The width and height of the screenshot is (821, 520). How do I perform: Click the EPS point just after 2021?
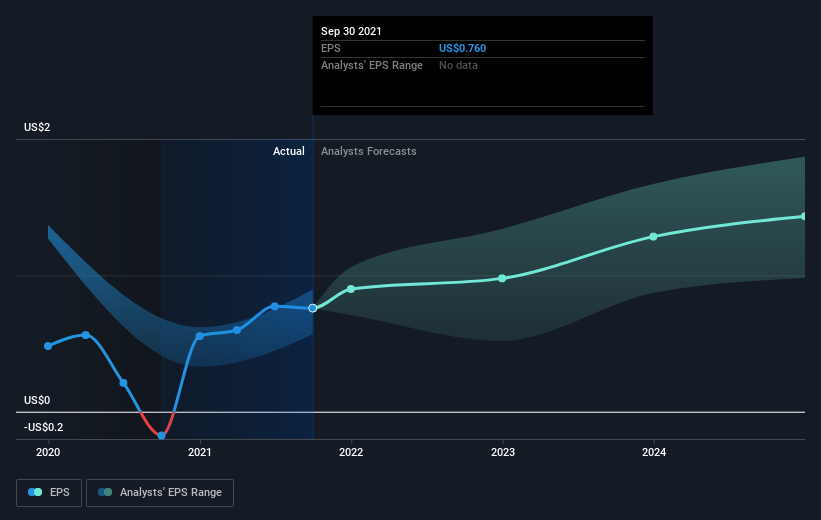point(237,330)
